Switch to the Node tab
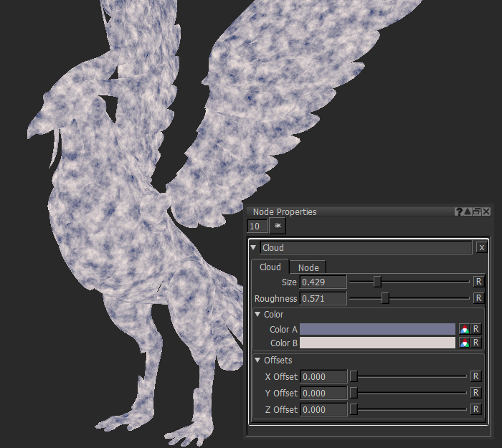Image resolution: width=502 pixels, height=448 pixels. pos(308,267)
